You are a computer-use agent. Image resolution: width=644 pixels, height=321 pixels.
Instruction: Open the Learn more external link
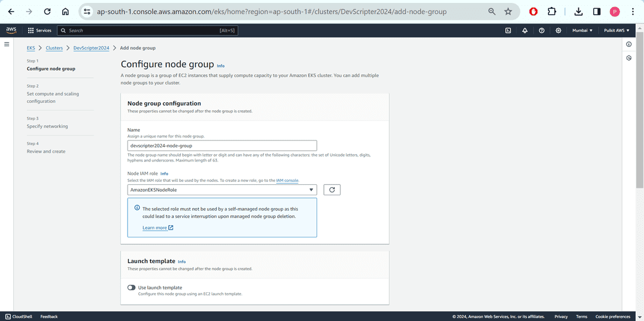[157, 227]
